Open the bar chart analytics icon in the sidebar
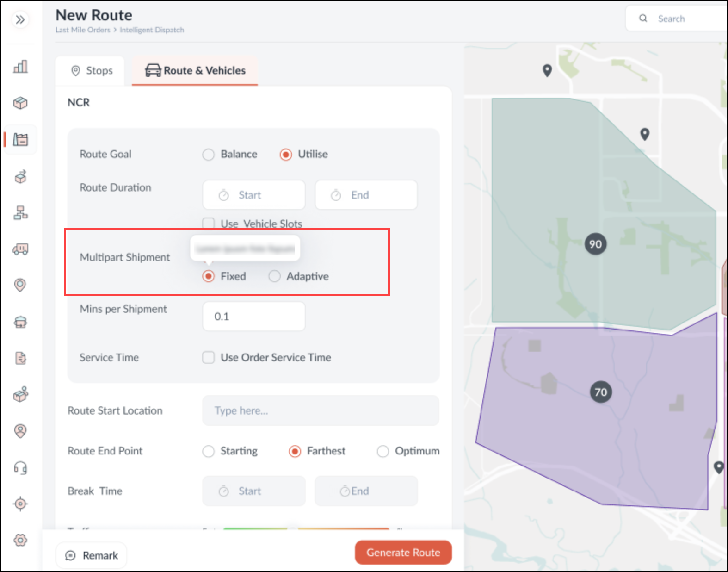728x572 pixels. [x=20, y=67]
